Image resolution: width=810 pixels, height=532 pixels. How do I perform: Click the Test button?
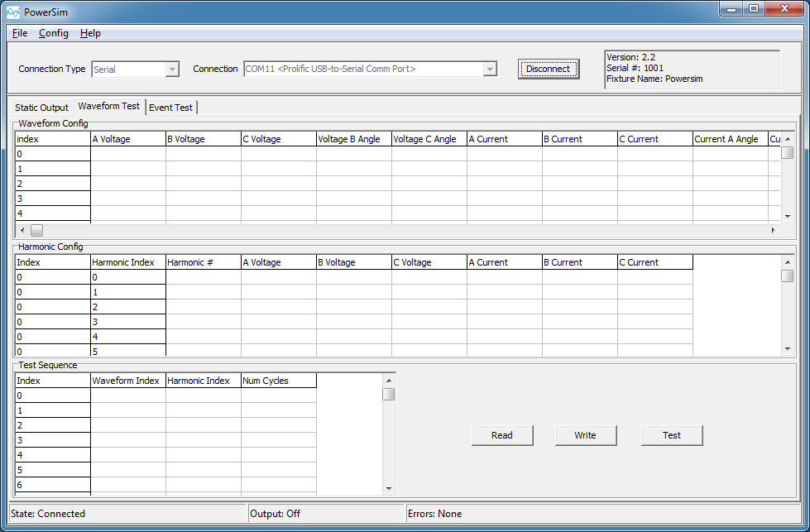(672, 435)
